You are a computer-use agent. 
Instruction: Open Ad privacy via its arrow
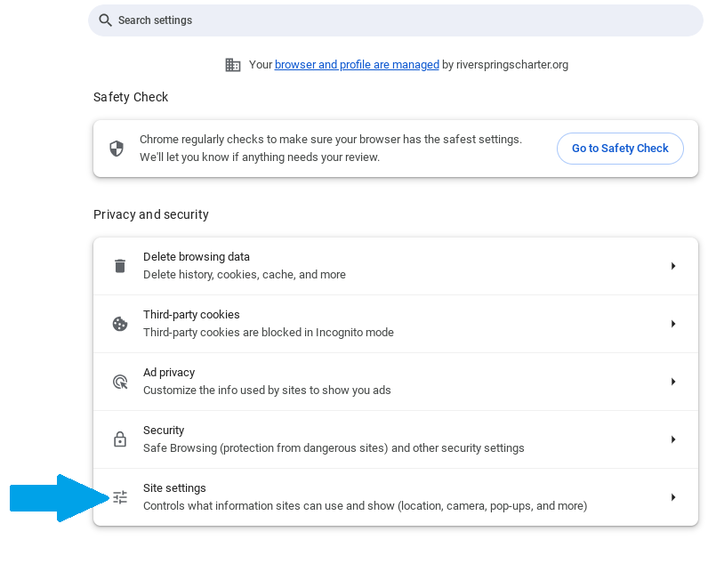click(x=673, y=382)
